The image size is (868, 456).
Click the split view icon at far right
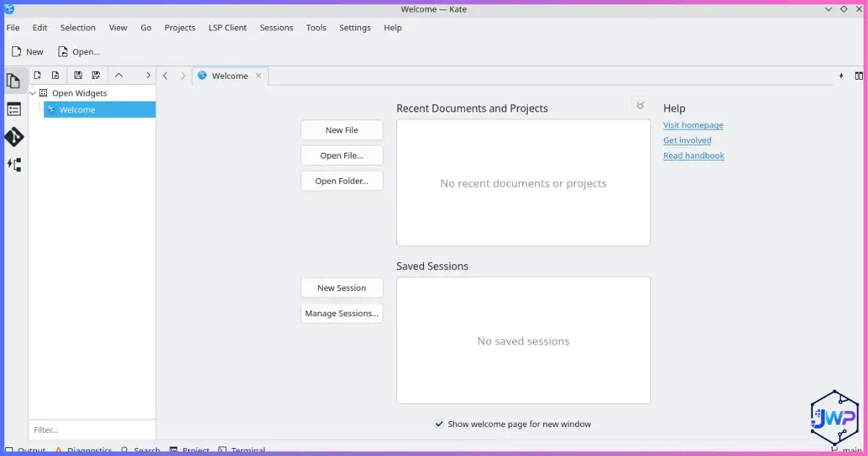point(859,75)
